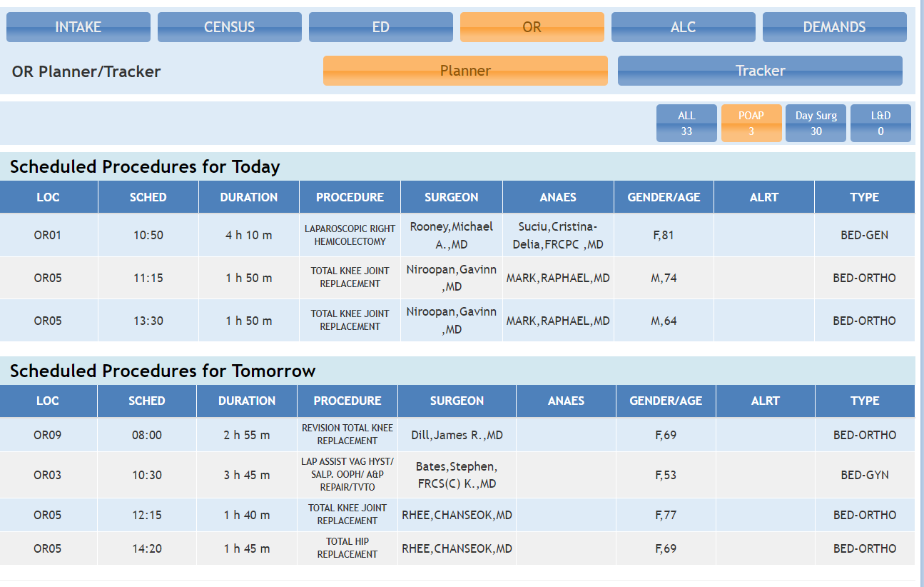Select the F,77 gender/age cell
Viewport: 924px width, 587px height.
click(x=666, y=515)
